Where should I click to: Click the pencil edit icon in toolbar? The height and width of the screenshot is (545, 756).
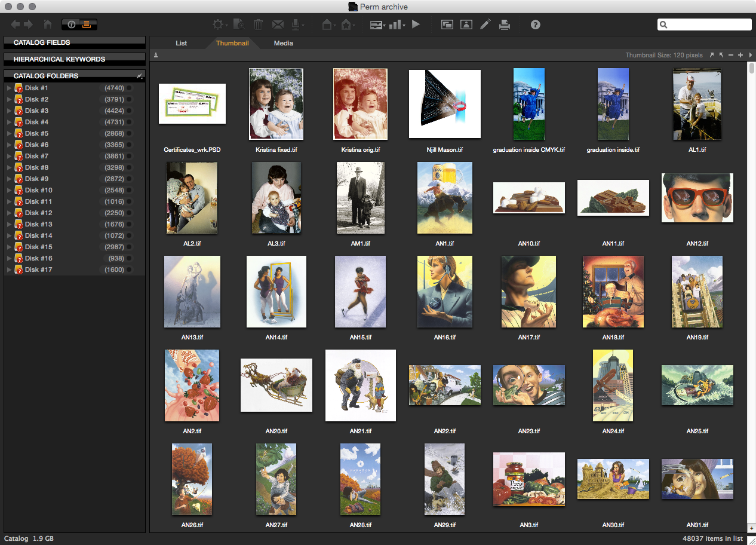(485, 25)
